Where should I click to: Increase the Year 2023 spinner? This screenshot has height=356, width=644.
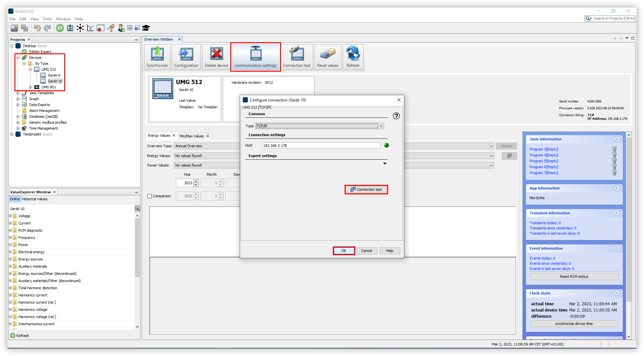(x=195, y=181)
